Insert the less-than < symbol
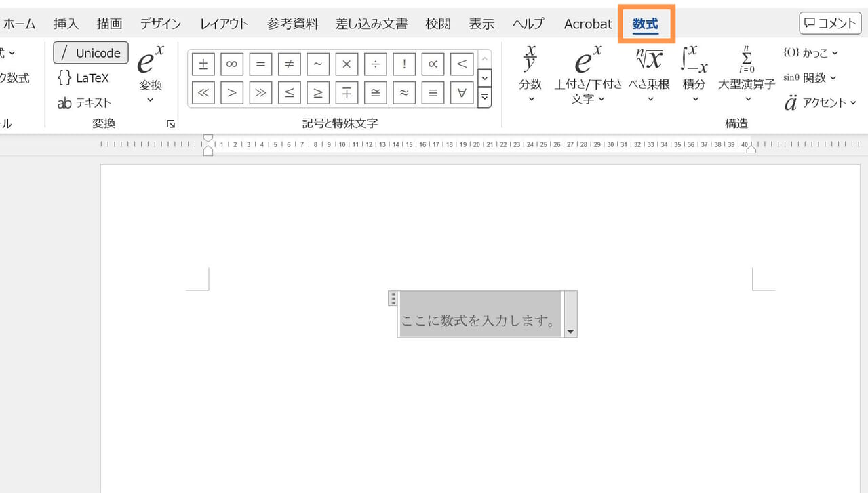 coord(462,64)
